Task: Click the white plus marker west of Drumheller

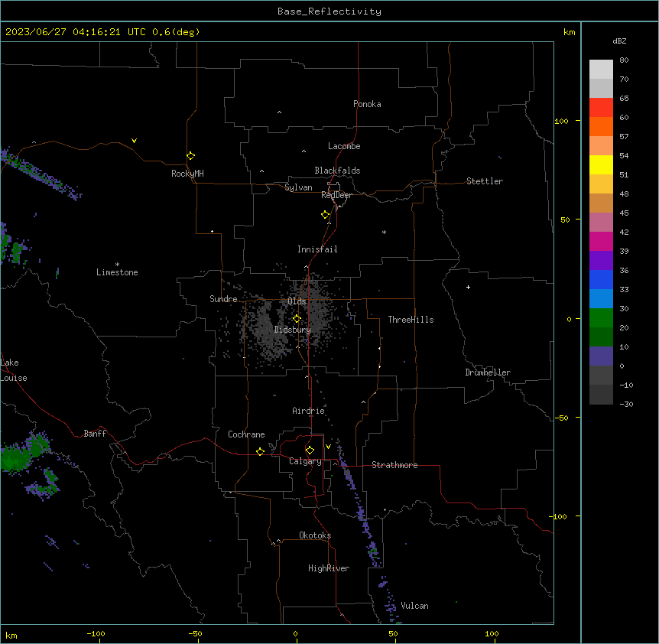Action: [468, 287]
